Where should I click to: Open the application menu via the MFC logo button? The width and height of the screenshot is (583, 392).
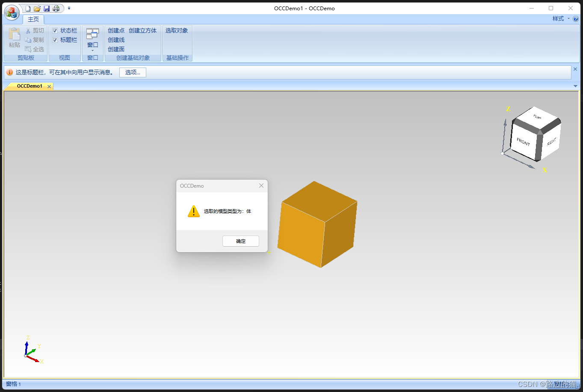[x=11, y=12]
